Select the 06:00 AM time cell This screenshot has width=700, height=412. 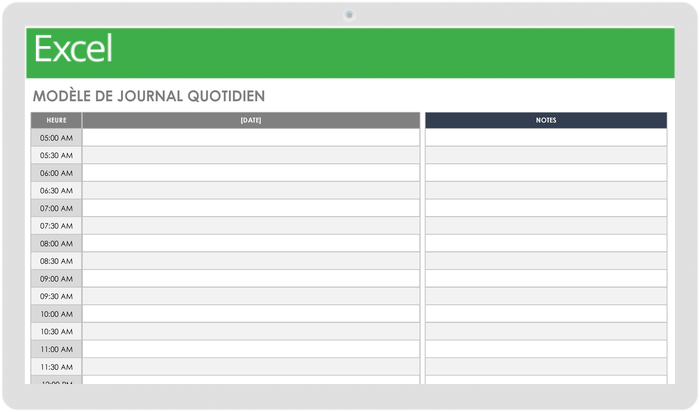point(56,173)
